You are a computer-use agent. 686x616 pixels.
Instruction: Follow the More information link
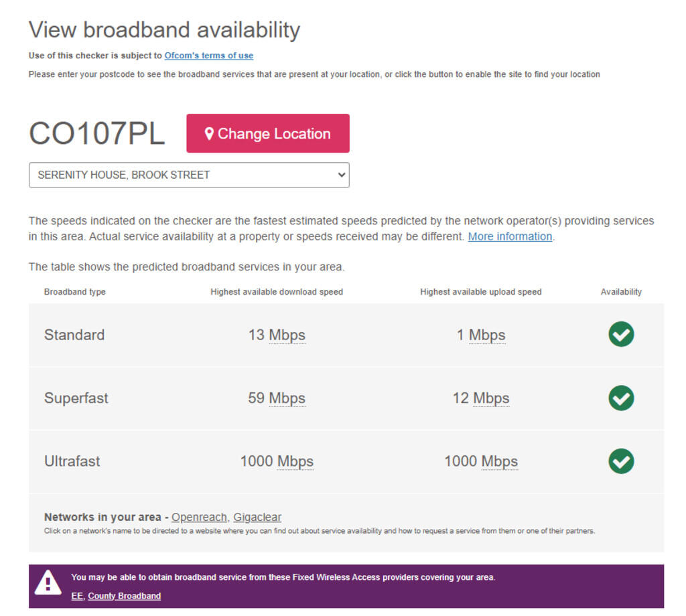coord(510,236)
